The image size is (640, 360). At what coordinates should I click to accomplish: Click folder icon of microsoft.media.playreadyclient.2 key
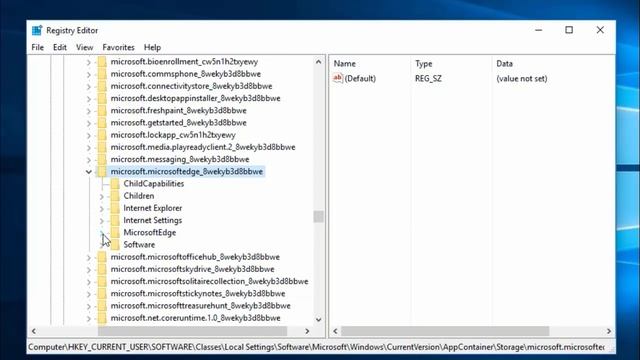(x=102, y=147)
